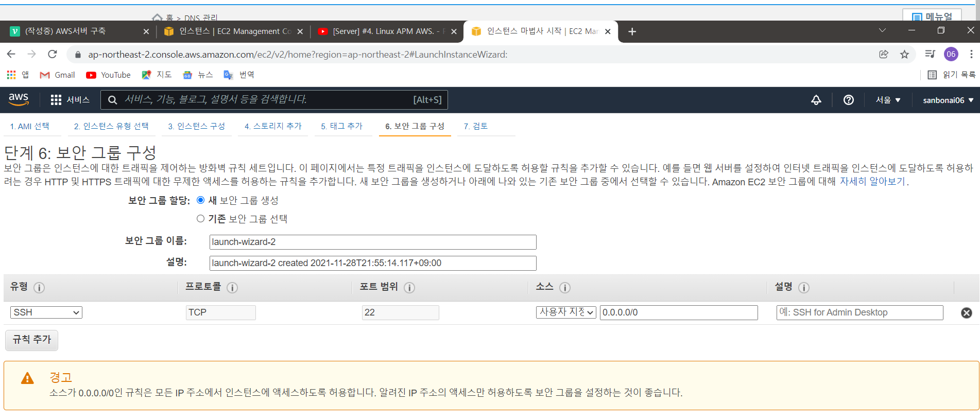Open the AWS help question mark icon

[x=848, y=100]
